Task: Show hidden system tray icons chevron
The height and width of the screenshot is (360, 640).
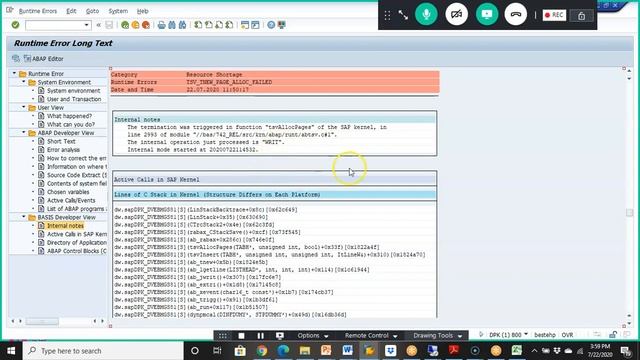Action: (534, 351)
